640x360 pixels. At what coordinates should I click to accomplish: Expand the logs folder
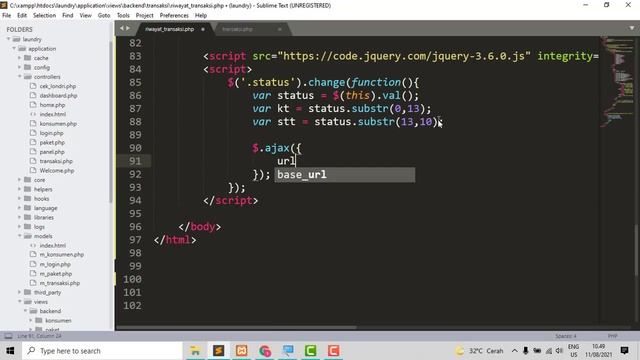pyautogui.click(x=19, y=227)
